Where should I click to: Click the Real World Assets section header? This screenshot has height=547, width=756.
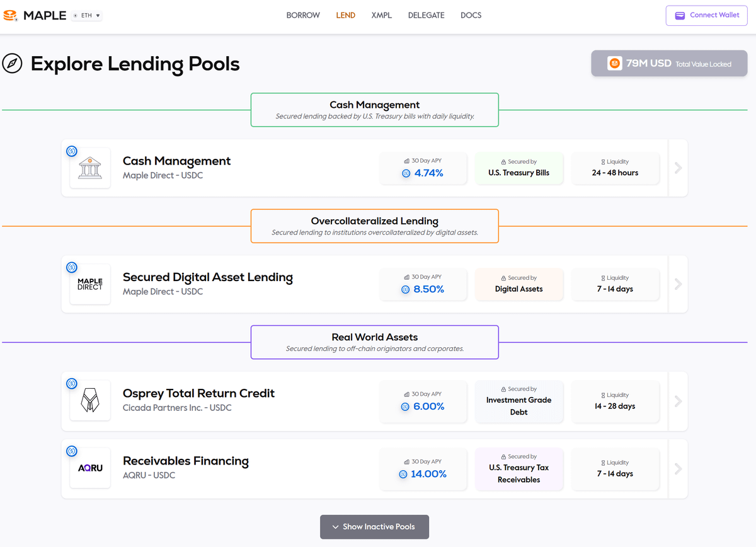[x=375, y=342]
